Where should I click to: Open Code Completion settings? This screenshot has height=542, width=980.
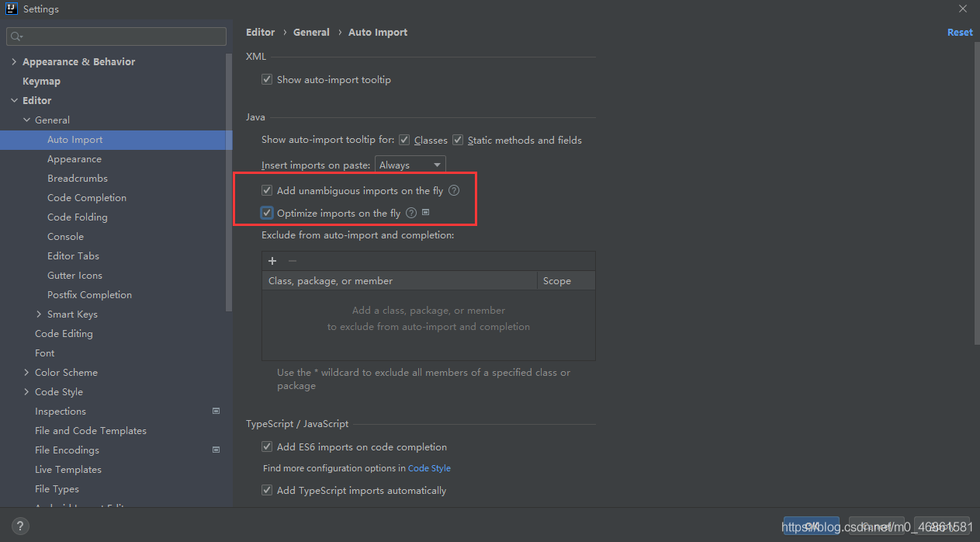tap(87, 197)
